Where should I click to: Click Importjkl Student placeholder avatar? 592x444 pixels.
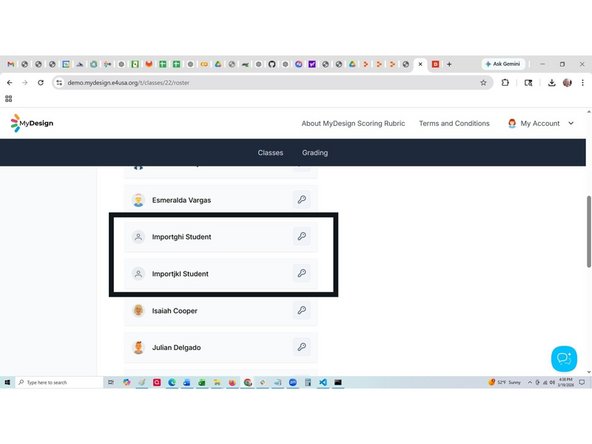pos(139,274)
